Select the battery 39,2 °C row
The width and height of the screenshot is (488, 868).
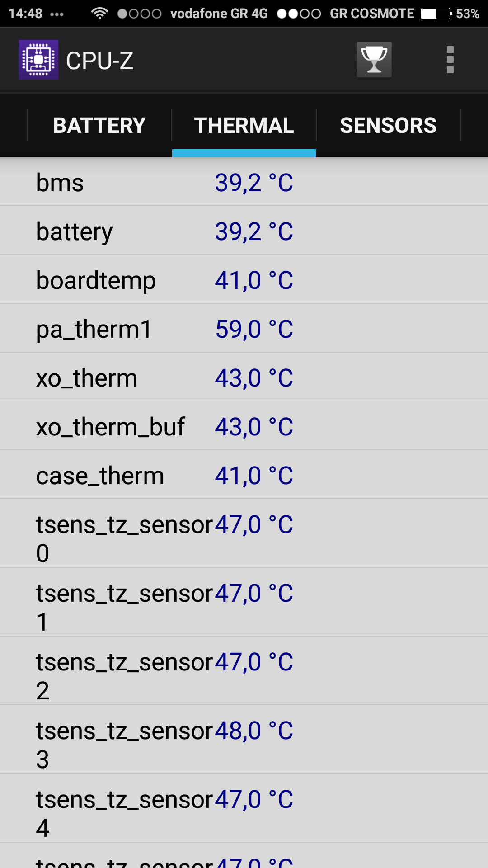click(244, 231)
